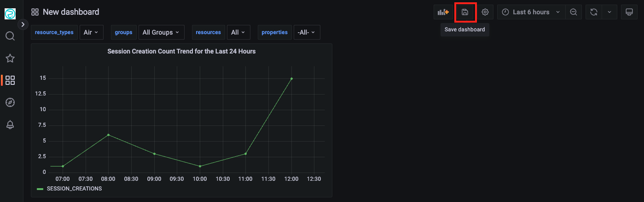
Task: Open the resources All dropdown
Action: pos(238,32)
